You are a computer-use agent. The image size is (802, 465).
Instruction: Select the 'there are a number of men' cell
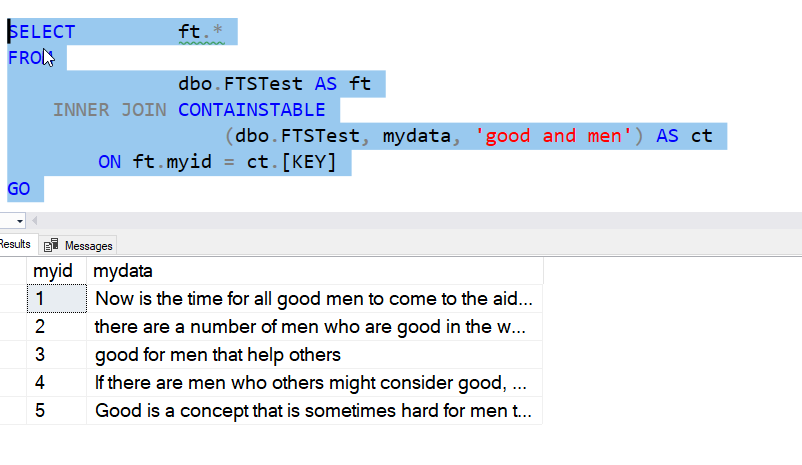[x=313, y=326]
